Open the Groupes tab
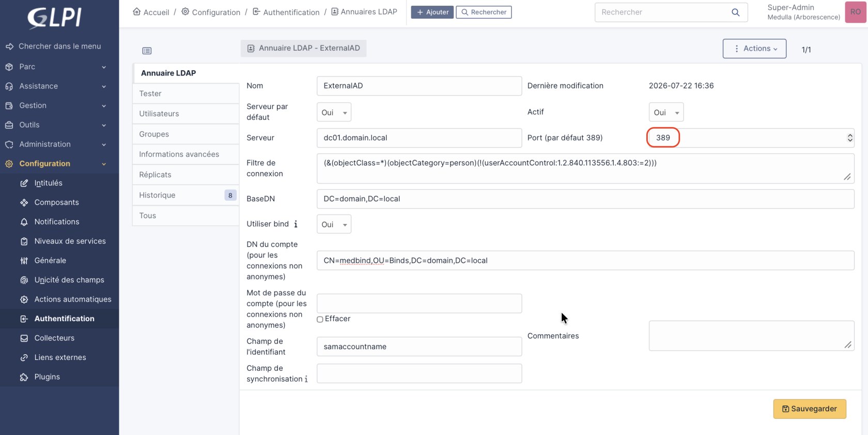This screenshot has height=435, width=868. (185, 134)
